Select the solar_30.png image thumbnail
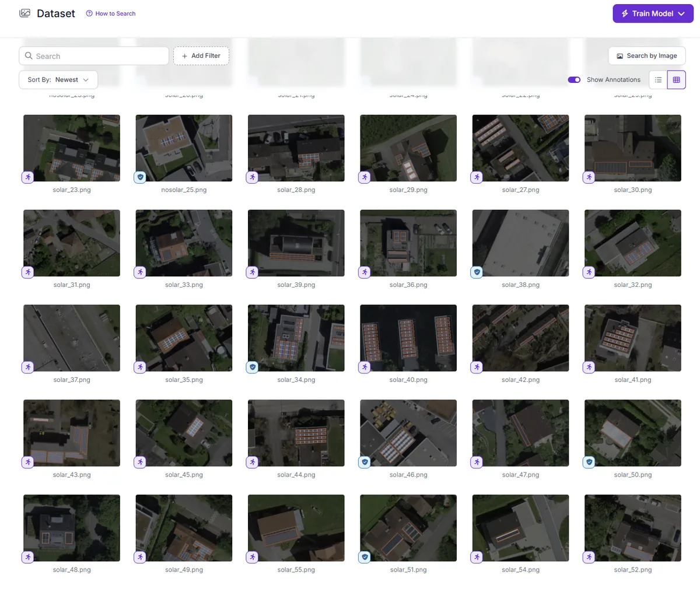The height and width of the screenshot is (589, 700). tap(633, 148)
